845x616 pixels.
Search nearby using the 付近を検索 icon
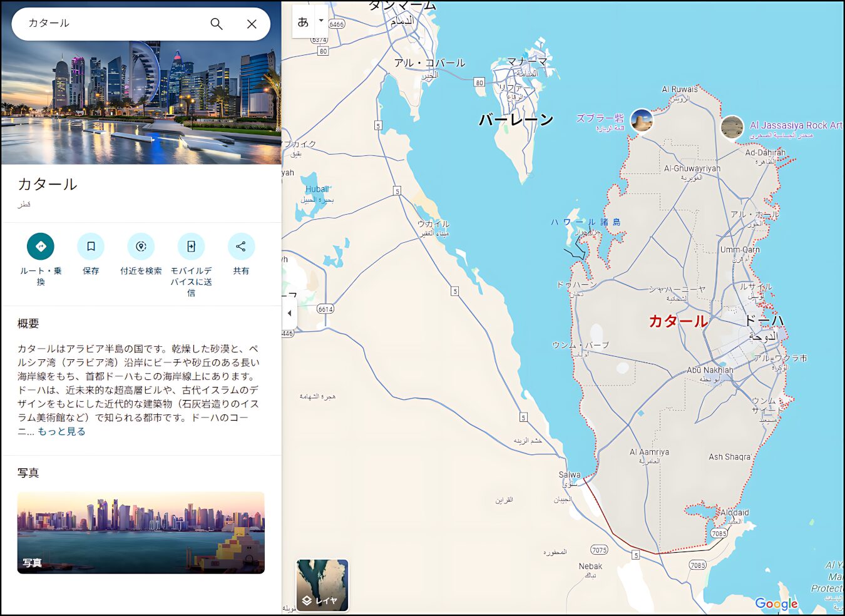[x=141, y=246]
